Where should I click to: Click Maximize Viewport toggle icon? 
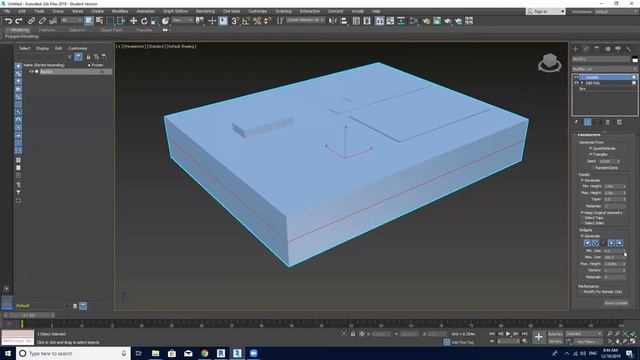tap(633, 341)
